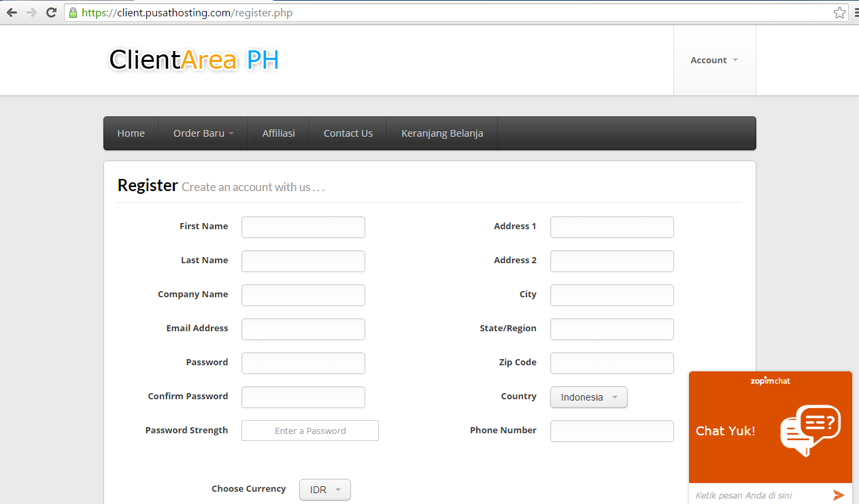The image size is (859, 504).
Task: Click the browser back arrow
Action: (11, 12)
